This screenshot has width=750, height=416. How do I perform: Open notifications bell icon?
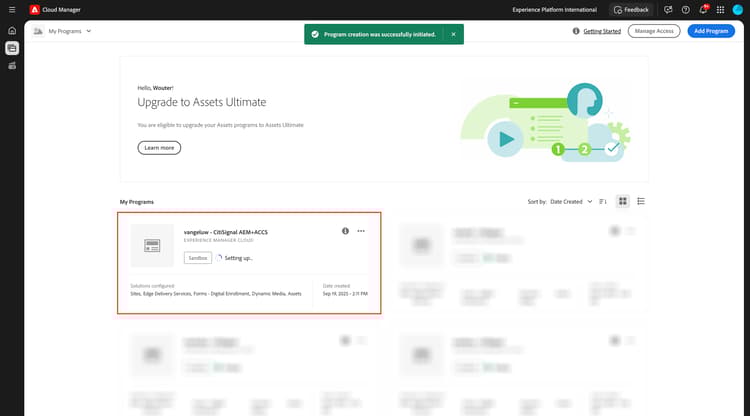pyautogui.click(x=703, y=10)
